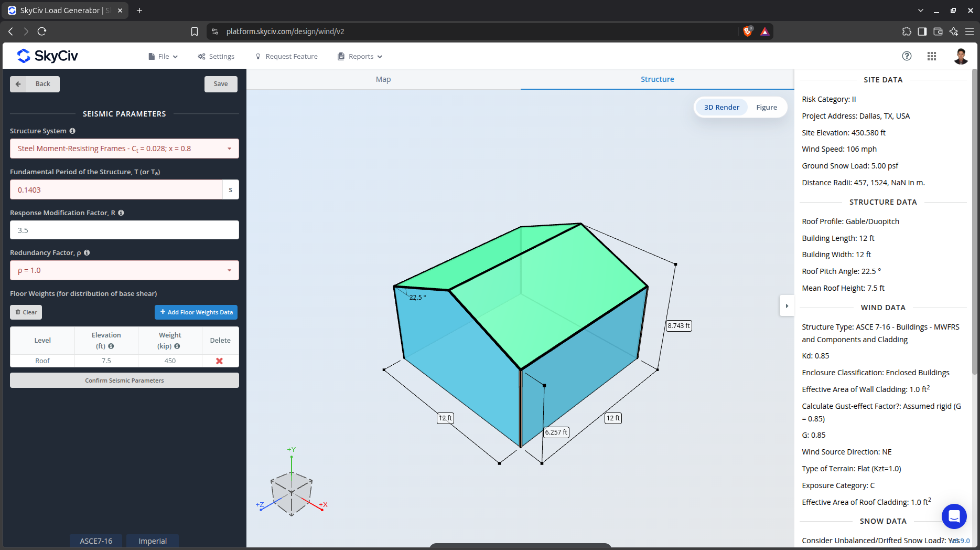The width and height of the screenshot is (980, 550).
Task: Open the browser extensions puzzle icon
Action: tap(907, 31)
